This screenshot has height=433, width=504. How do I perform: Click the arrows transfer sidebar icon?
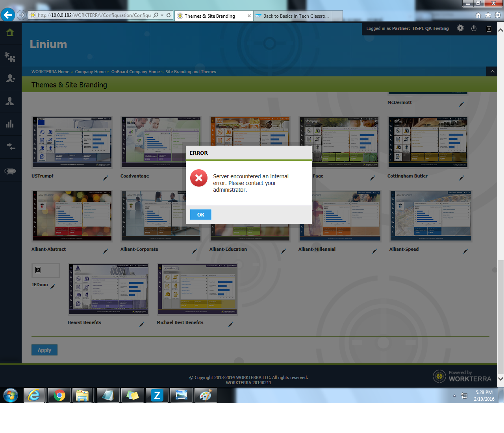pyautogui.click(x=10, y=147)
